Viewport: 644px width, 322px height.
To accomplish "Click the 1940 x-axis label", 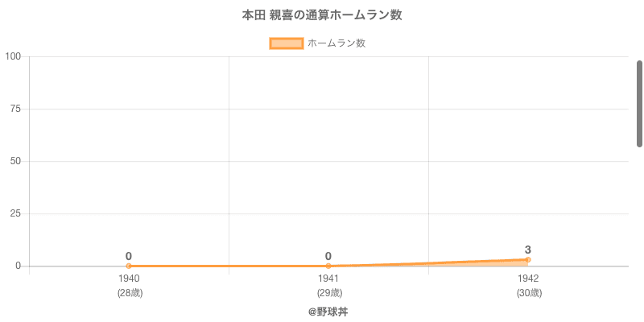I will pos(129,278).
